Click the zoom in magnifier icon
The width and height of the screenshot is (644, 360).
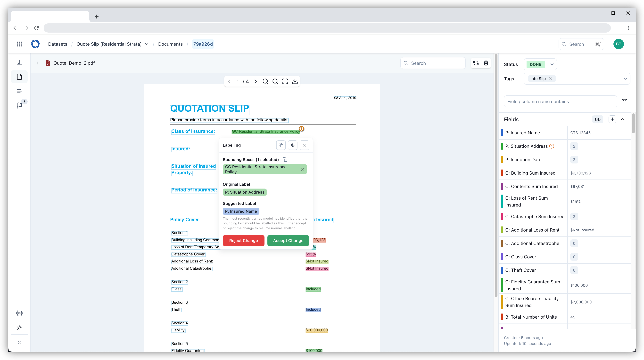point(275,81)
